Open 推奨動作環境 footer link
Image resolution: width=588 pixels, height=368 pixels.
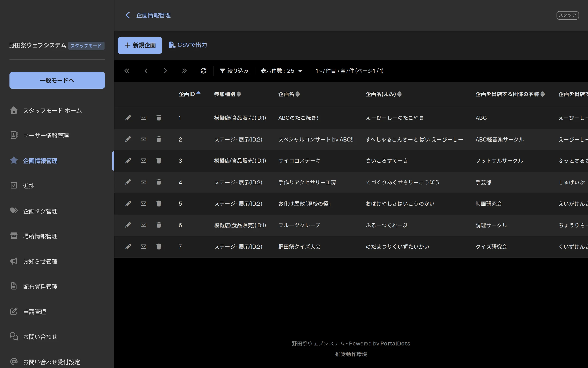tap(351, 354)
